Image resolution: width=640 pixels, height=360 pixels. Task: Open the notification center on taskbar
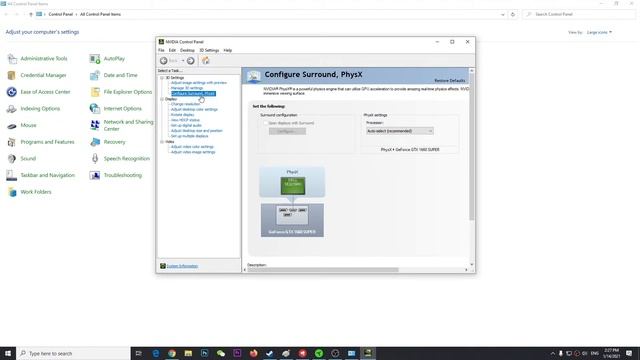[629, 353]
